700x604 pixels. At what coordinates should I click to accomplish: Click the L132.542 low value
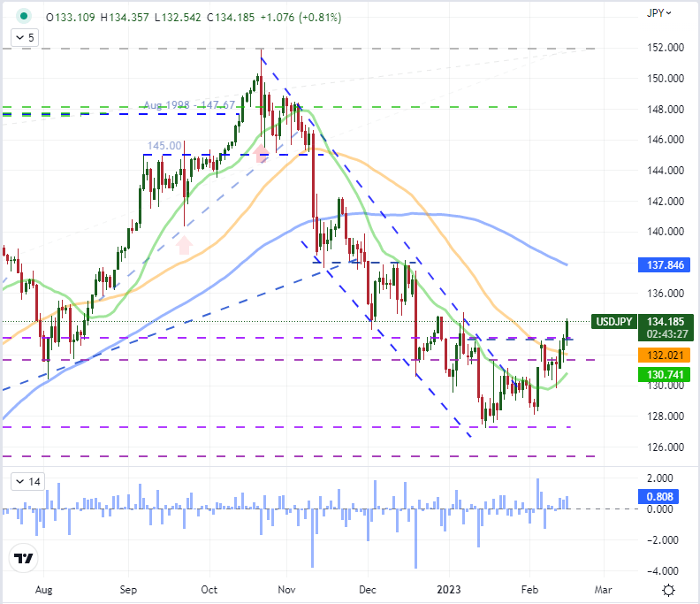[x=178, y=18]
